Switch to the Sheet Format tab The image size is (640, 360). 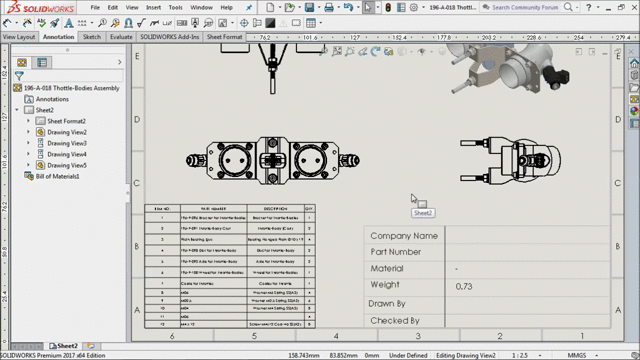click(x=224, y=37)
